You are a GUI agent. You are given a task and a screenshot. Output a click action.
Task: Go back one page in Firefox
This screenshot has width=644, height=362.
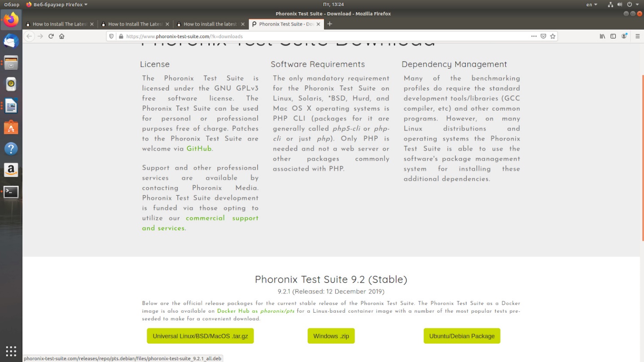point(29,36)
